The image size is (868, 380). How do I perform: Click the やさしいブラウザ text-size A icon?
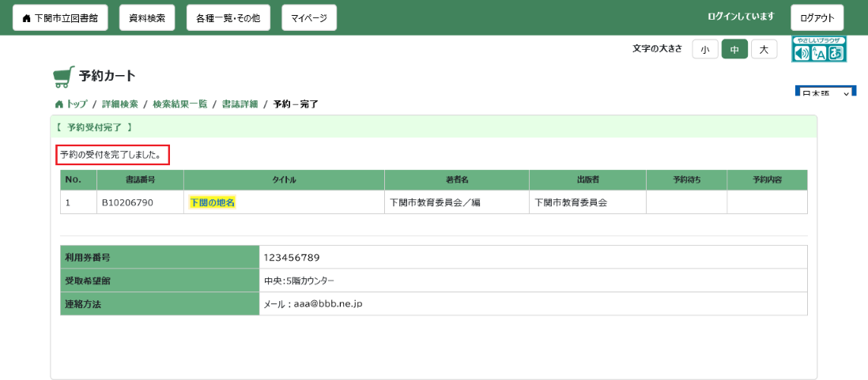[819, 54]
